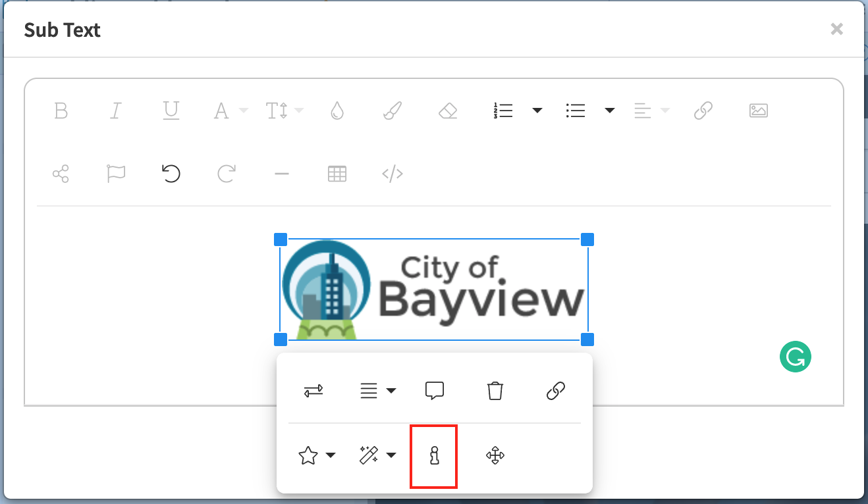Screen dimensions: 868x504
Task: Open the image style star dropdown
Action: click(x=317, y=455)
